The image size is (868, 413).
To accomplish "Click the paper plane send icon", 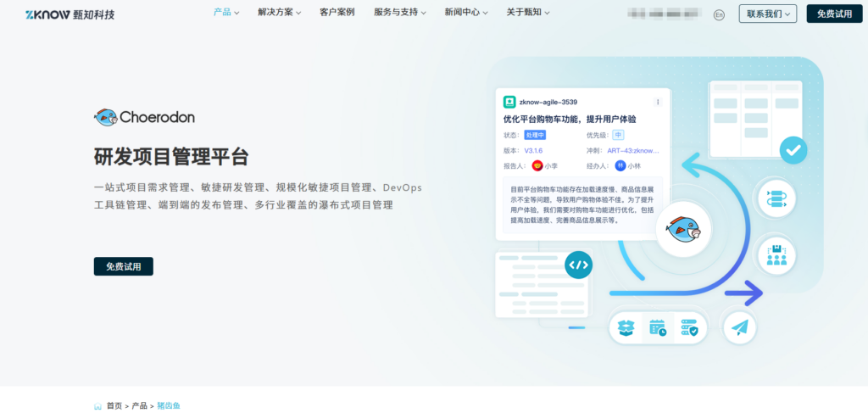I will tap(740, 327).
